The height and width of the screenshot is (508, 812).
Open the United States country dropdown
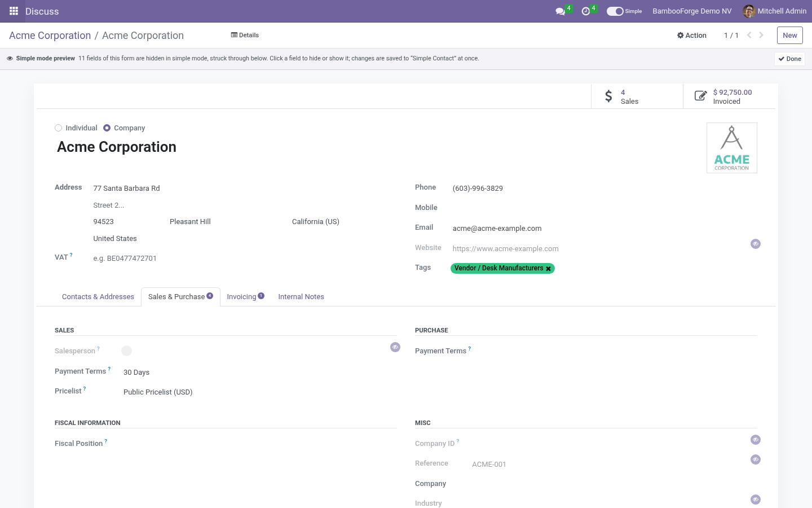[x=245, y=239]
